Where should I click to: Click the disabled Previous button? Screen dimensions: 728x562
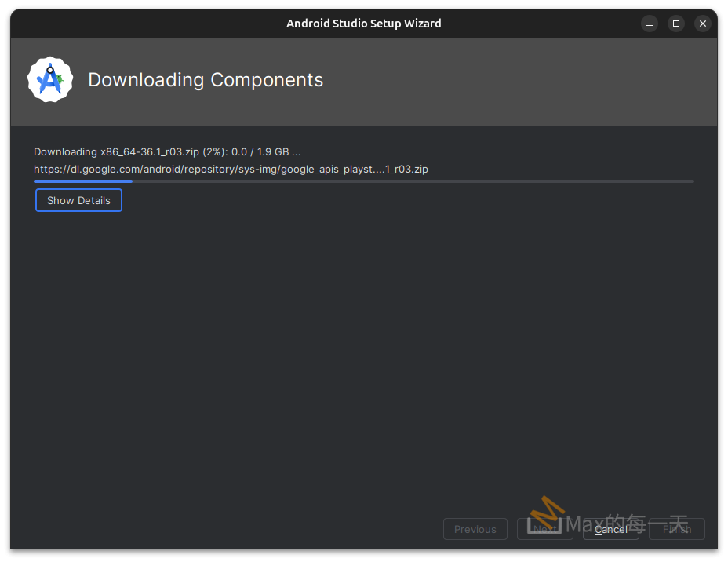point(475,529)
